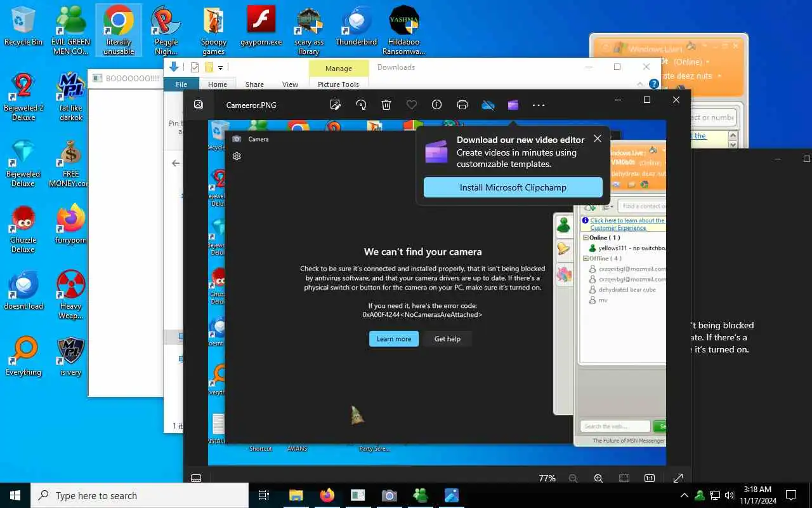Open Task View on the taskbar
The image size is (812, 508).
tap(264, 495)
